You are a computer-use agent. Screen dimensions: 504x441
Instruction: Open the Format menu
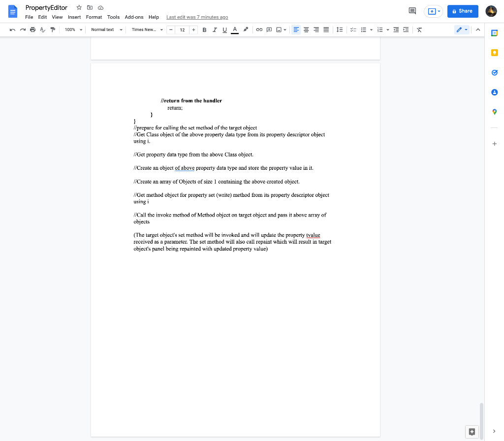(x=94, y=17)
